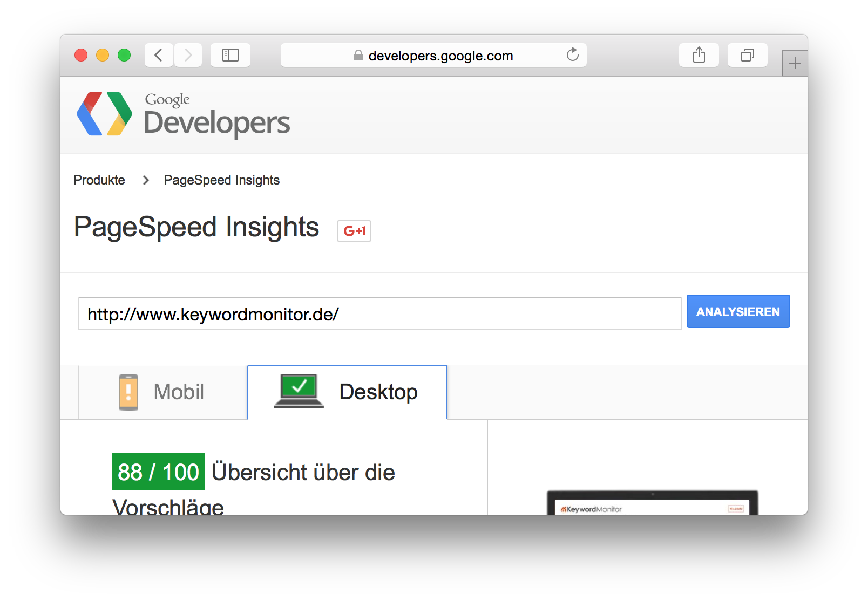Click the Google Developers chevron logo
Screen dimensions: 868x601
click(x=104, y=114)
